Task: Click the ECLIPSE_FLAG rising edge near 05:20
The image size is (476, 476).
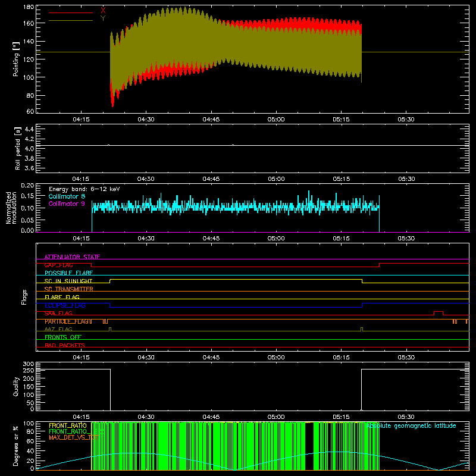Action: pyautogui.click(x=362, y=305)
